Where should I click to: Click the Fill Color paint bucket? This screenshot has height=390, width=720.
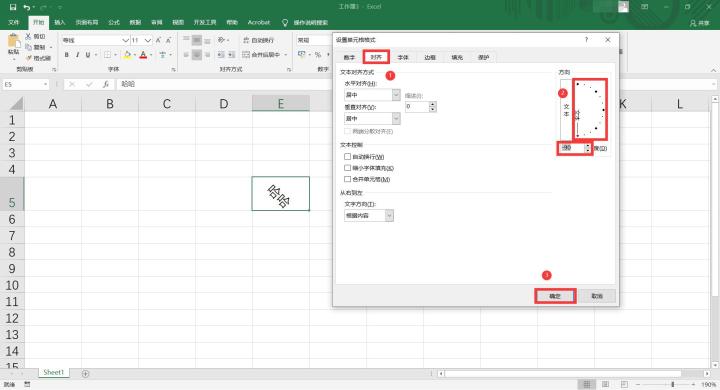[128, 55]
